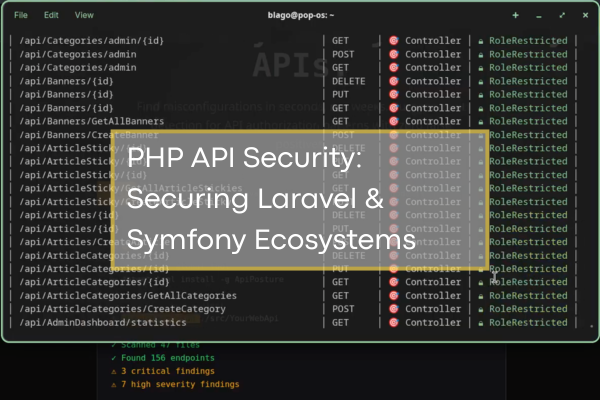This screenshot has width=600, height=400.
Task: Click the target icon in /api/Categories/admin/{id} row
Action: coord(394,41)
